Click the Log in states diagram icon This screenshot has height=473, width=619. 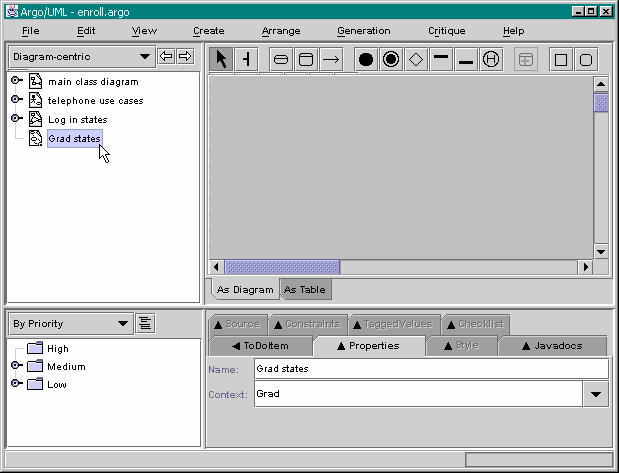36,119
